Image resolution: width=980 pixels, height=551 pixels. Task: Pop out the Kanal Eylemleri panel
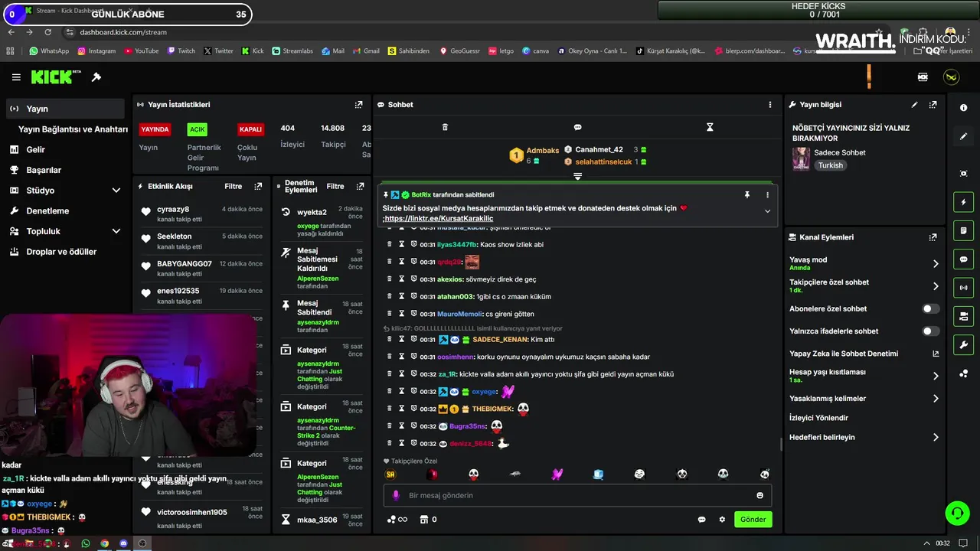(x=933, y=237)
